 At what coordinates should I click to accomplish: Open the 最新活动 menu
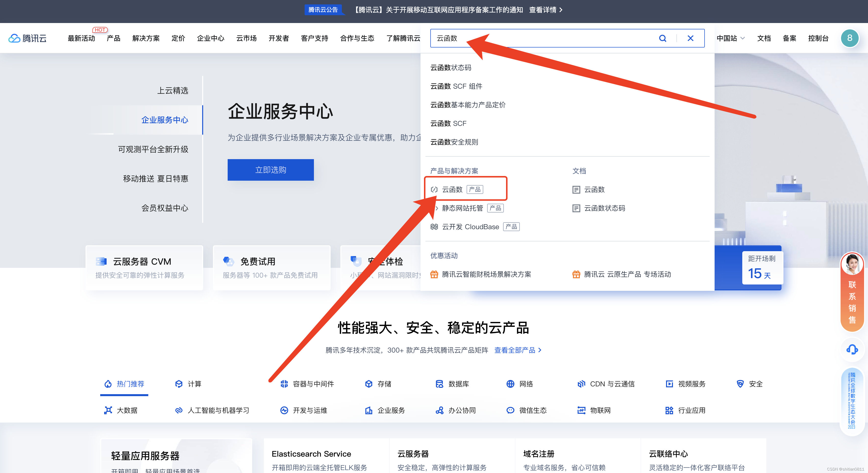(81, 38)
